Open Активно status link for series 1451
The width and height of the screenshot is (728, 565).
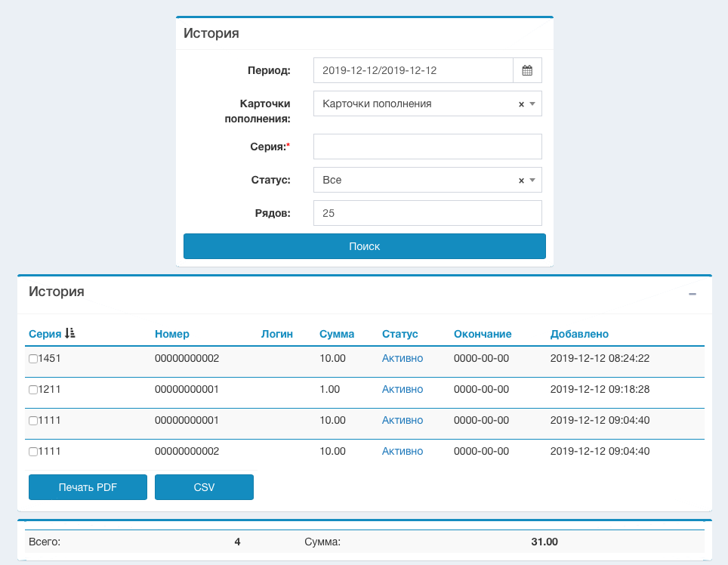402,358
